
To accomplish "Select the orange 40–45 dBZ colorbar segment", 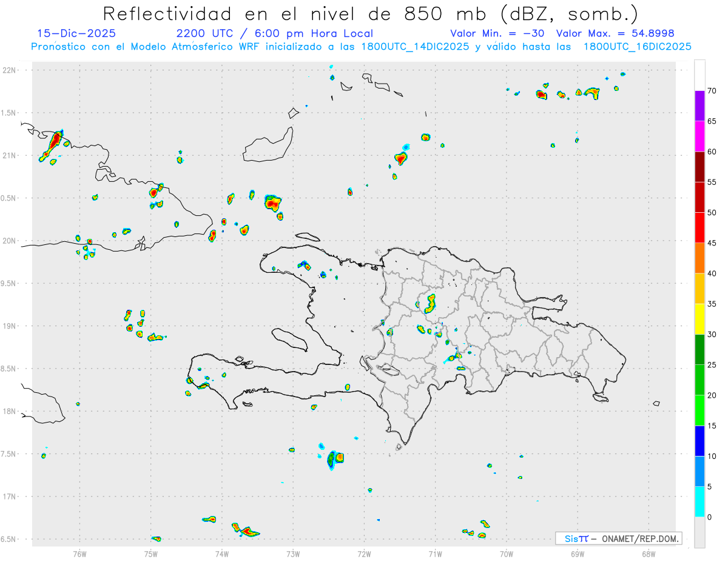I will [699, 258].
